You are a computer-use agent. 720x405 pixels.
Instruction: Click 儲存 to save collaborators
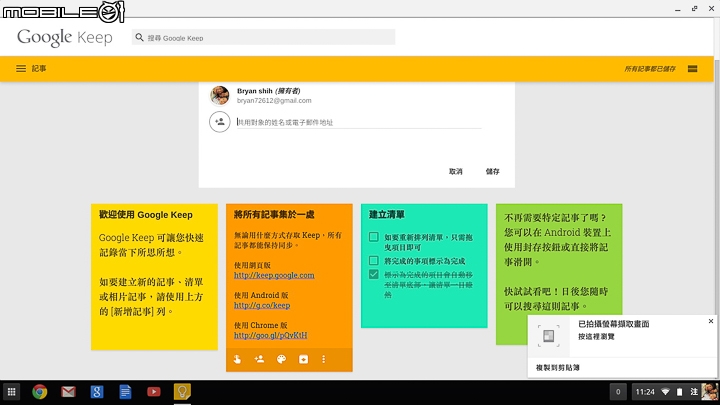click(x=492, y=171)
